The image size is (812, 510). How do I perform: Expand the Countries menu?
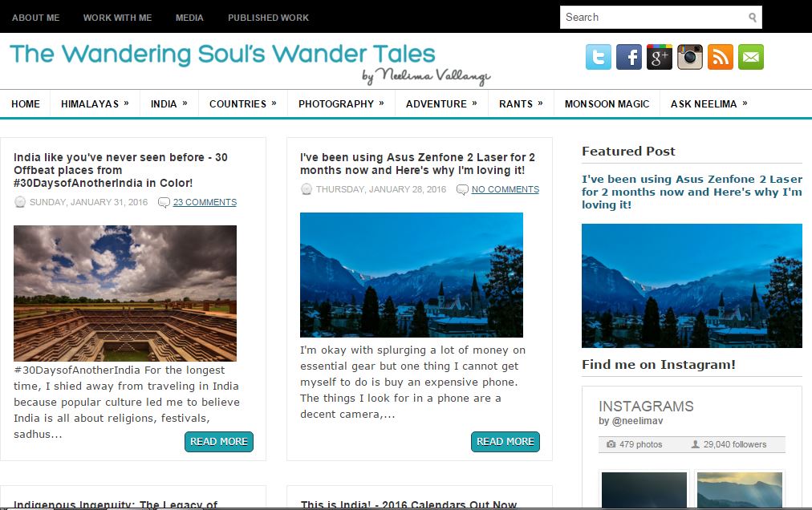[243, 103]
